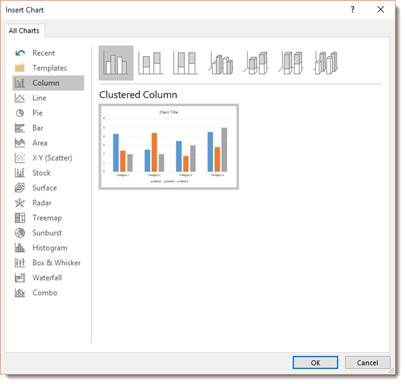Image resolution: width=405 pixels, height=384 pixels.
Task: Choose the Stacked Column subtype icon
Action: pyautogui.click(x=151, y=63)
